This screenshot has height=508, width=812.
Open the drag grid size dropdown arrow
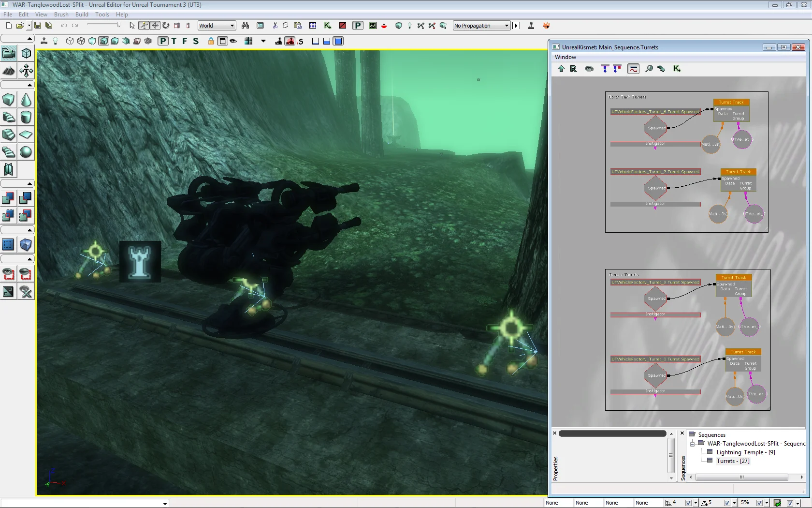[696, 503]
